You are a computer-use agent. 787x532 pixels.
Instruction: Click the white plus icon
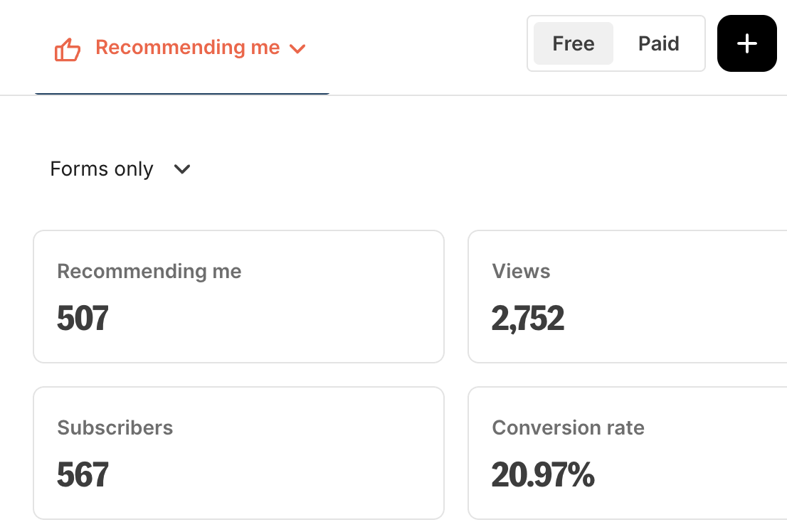[x=747, y=43]
